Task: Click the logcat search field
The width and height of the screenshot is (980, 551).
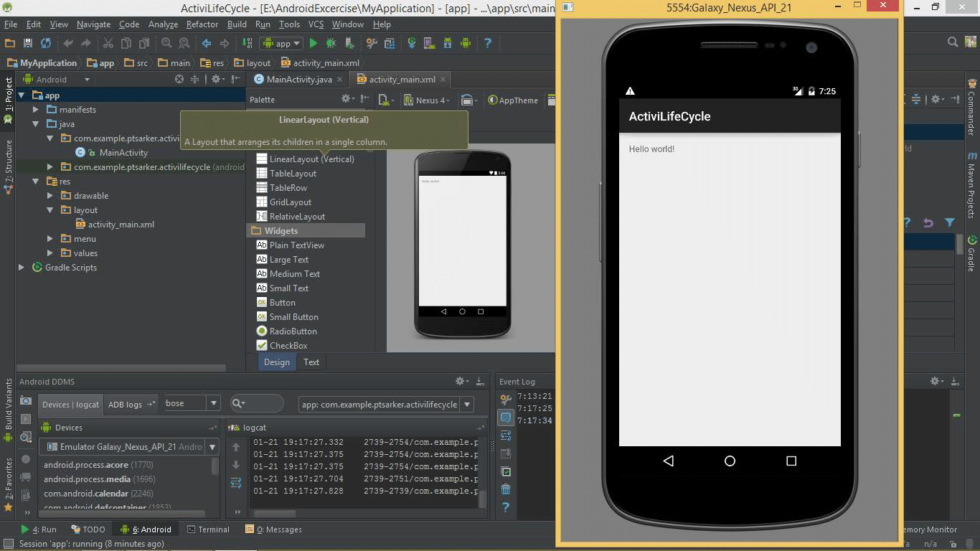Action: point(256,403)
